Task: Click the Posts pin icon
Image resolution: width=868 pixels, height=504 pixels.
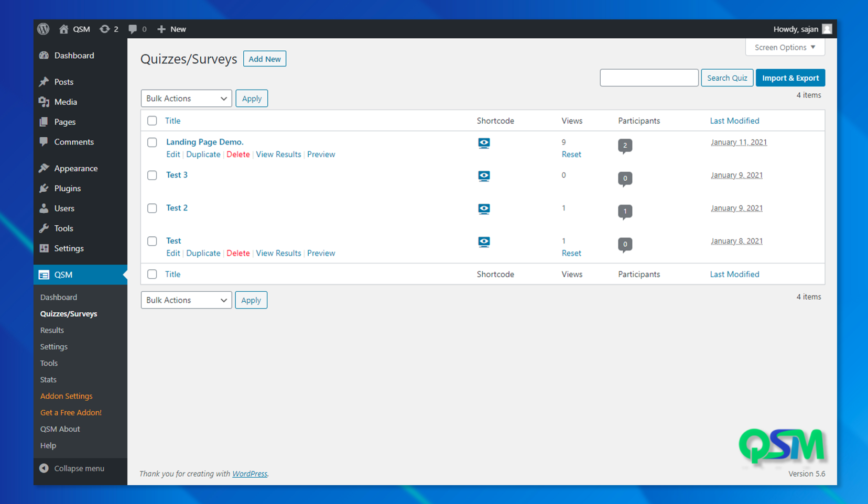Action: coord(44,82)
